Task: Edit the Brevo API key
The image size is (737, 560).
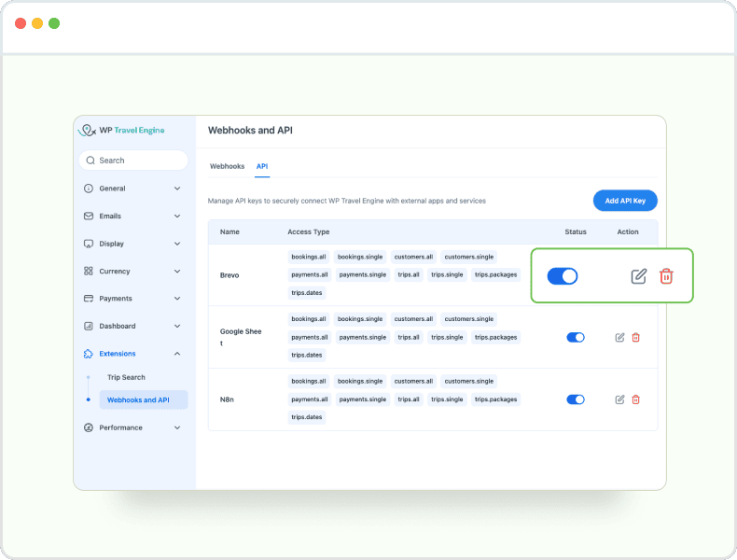Action: 638,276
